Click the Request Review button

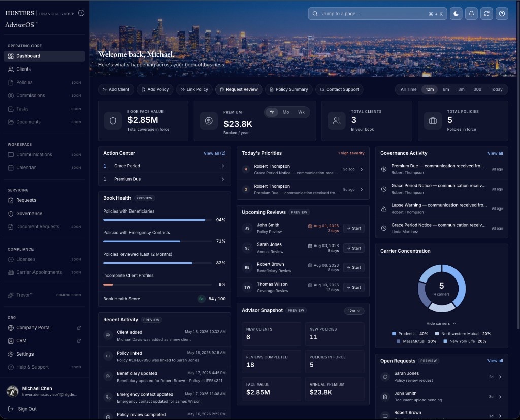click(239, 89)
